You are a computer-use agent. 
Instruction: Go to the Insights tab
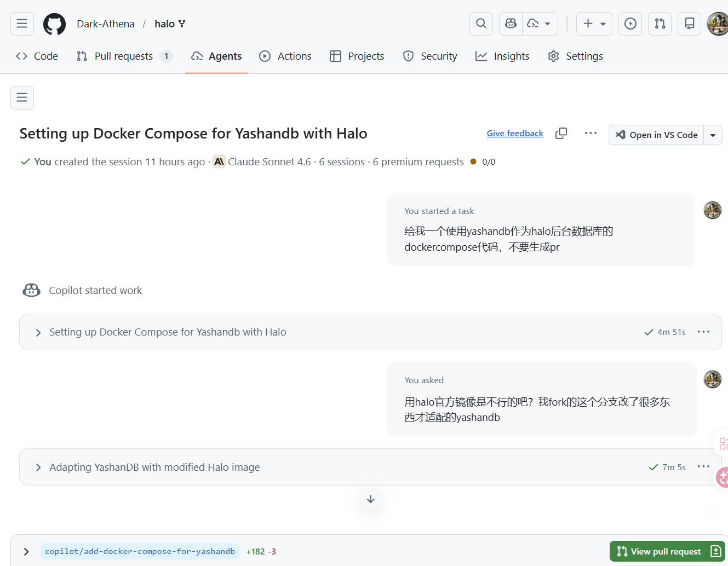coord(502,56)
